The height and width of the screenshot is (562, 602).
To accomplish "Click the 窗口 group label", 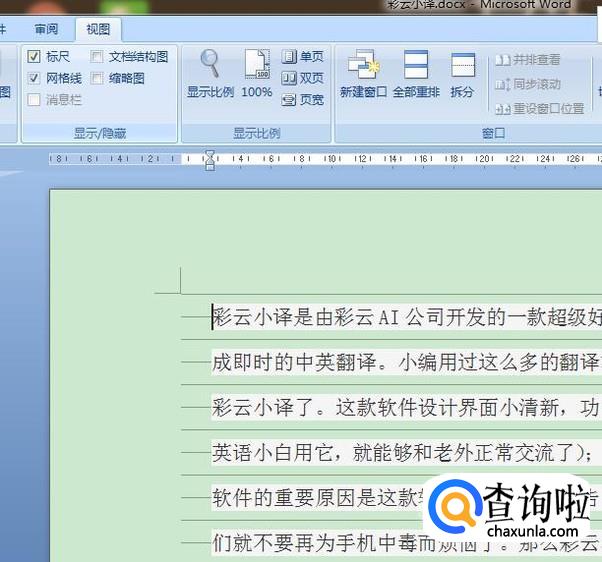I will (493, 133).
